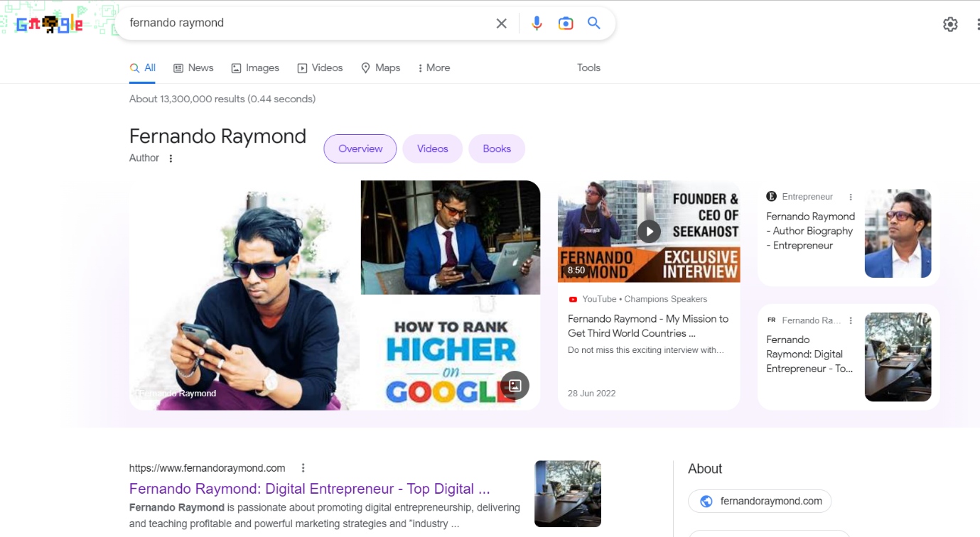This screenshot has width=980, height=537.
Task: Click the Entrepreneur source logo icon
Action: tap(771, 197)
